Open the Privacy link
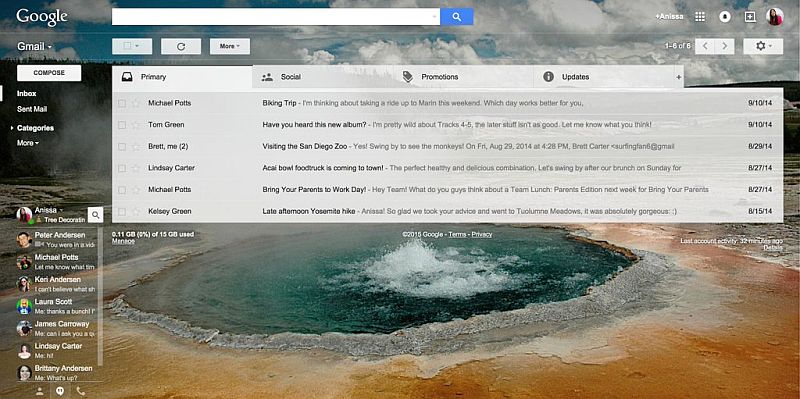 (x=482, y=234)
